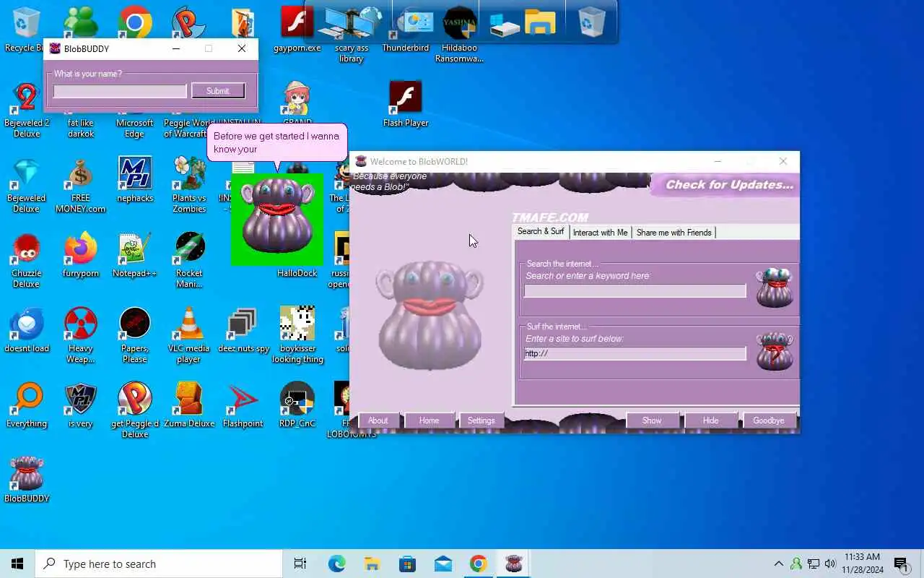924x578 pixels.
Task: Submit the name in the BlobBUDDY dialog
Action: click(x=218, y=91)
